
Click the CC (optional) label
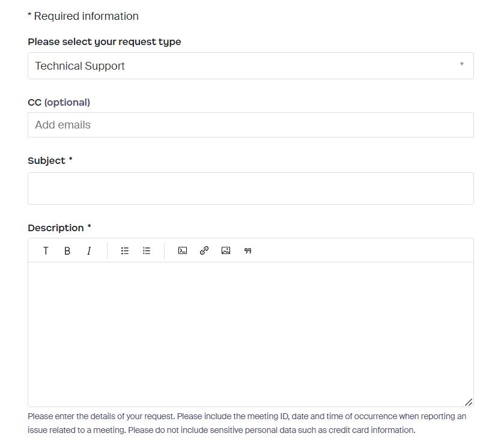[59, 102]
